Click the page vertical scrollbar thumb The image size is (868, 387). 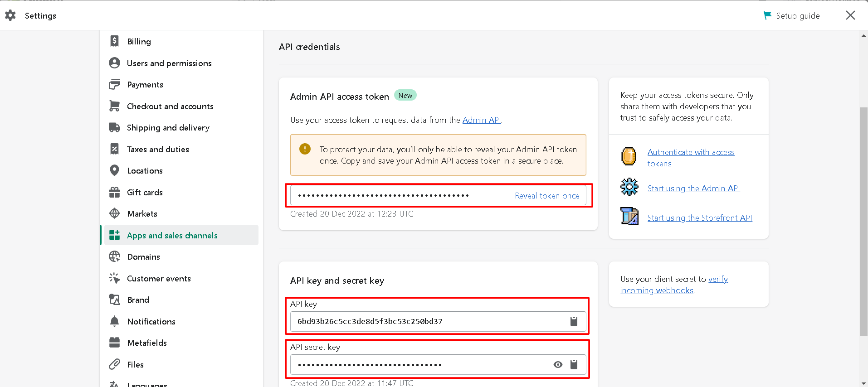pyautogui.click(x=863, y=222)
